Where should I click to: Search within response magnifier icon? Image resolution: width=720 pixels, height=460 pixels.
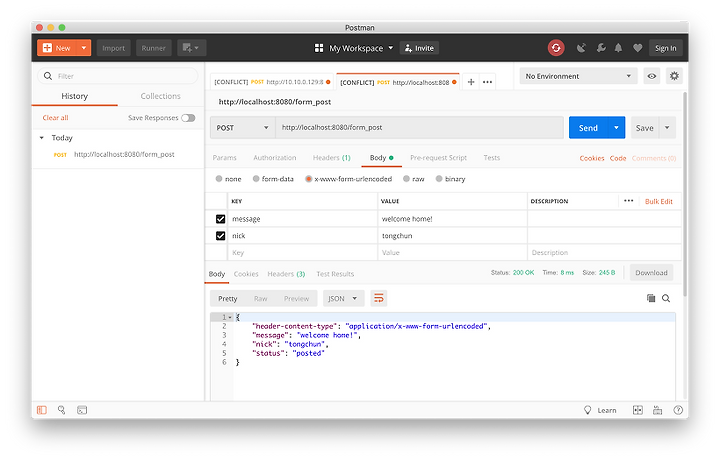coord(666,298)
